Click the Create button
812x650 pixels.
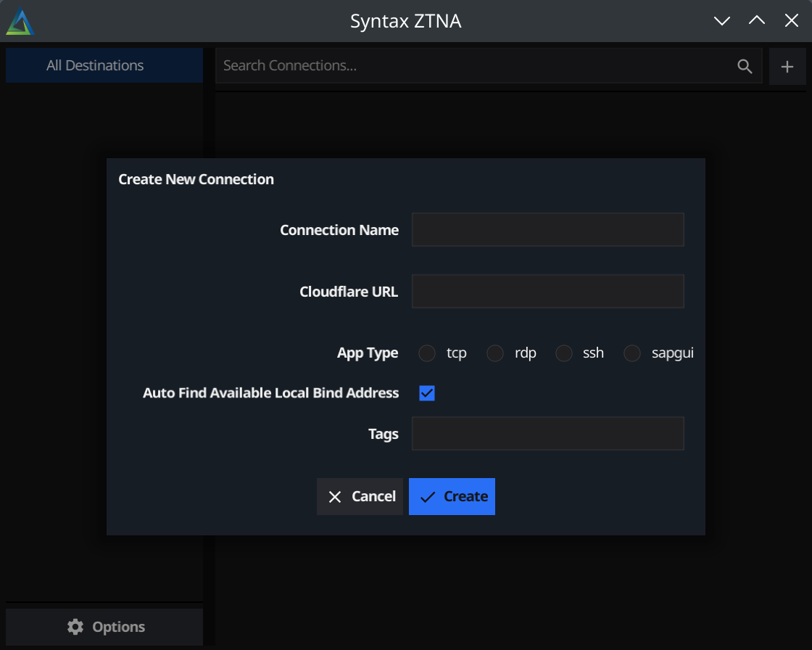tap(452, 496)
